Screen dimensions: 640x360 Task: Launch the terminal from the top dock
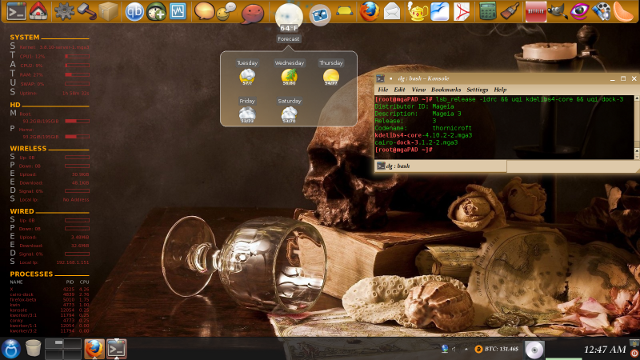(16, 11)
